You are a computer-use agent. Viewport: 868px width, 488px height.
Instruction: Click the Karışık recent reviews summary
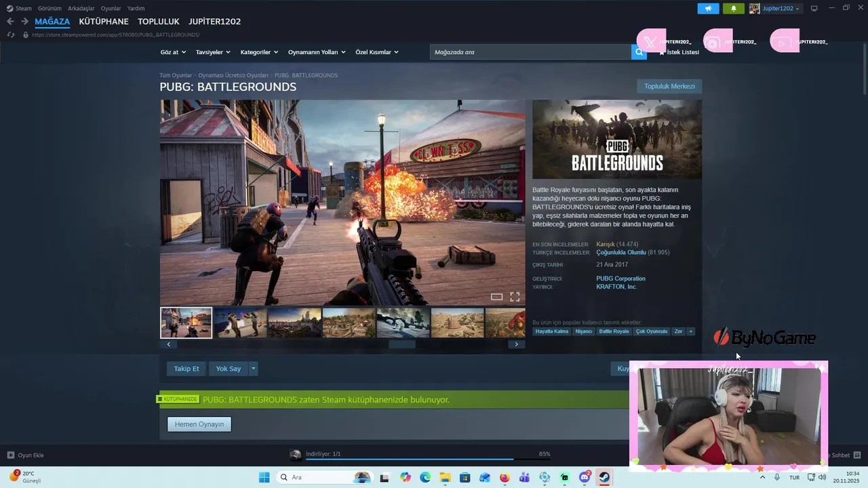(x=606, y=244)
